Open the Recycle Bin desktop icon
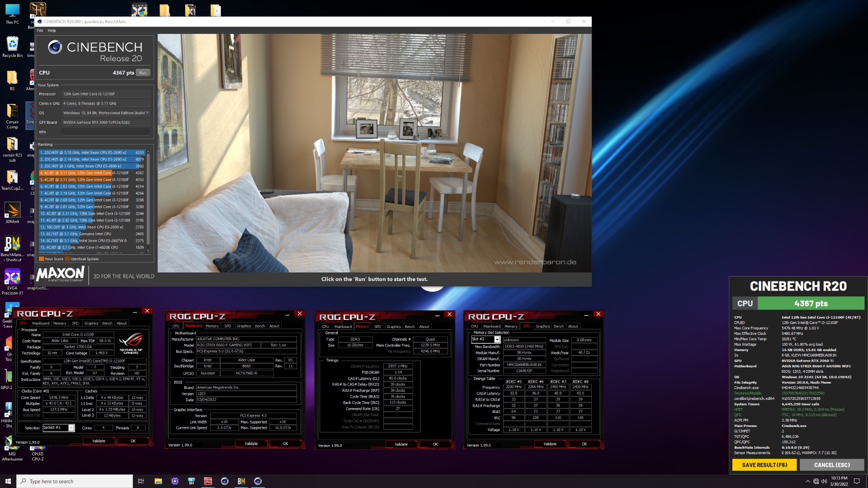 pos(12,47)
